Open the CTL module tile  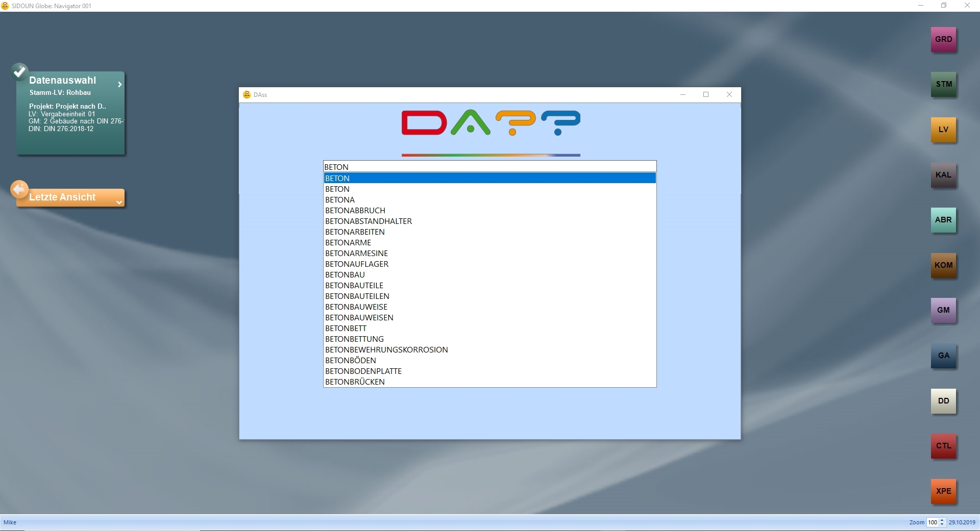point(943,446)
